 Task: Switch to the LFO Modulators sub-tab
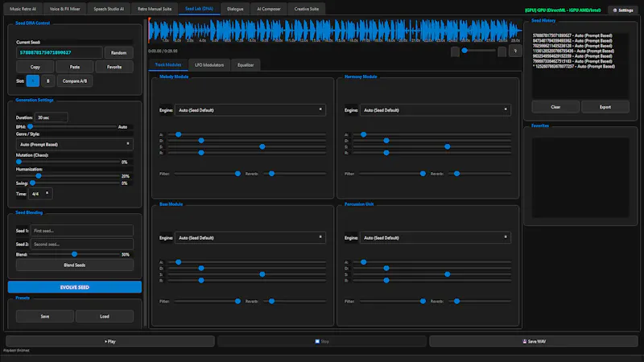pyautogui.click(x=209, y=65)
